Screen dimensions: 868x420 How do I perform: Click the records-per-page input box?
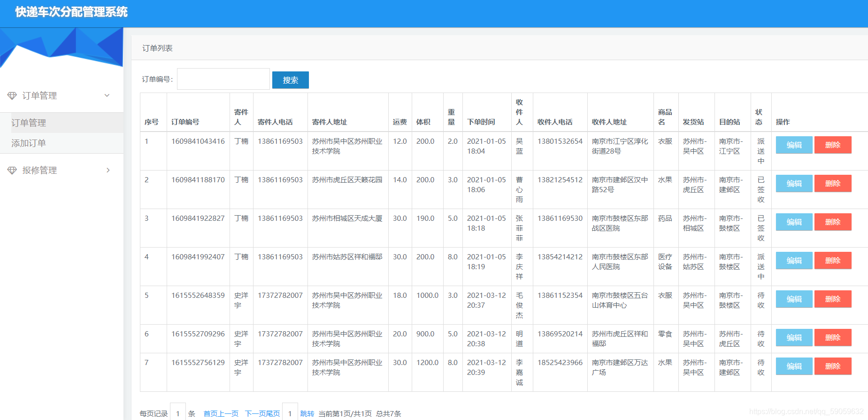[178, 412]
